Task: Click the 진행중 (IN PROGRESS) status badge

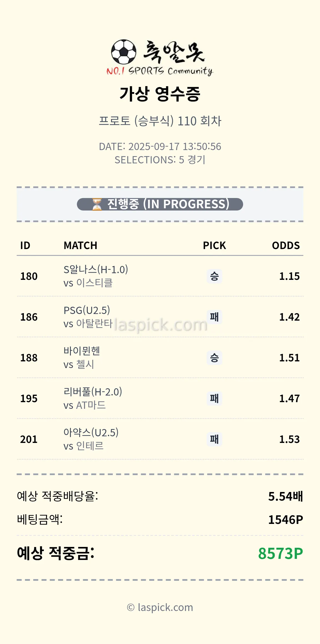Action: click(160, 204)
